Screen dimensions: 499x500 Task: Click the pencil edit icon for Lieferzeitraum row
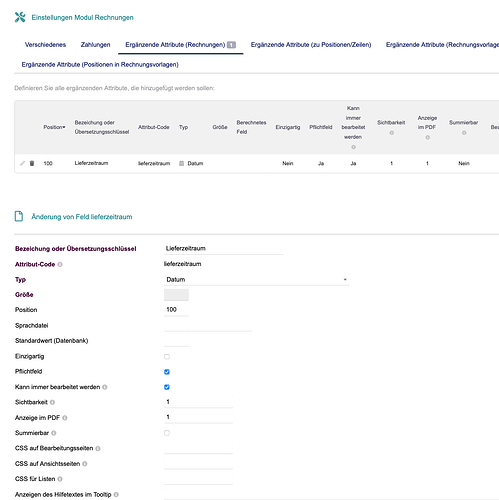tap(22, 163)
